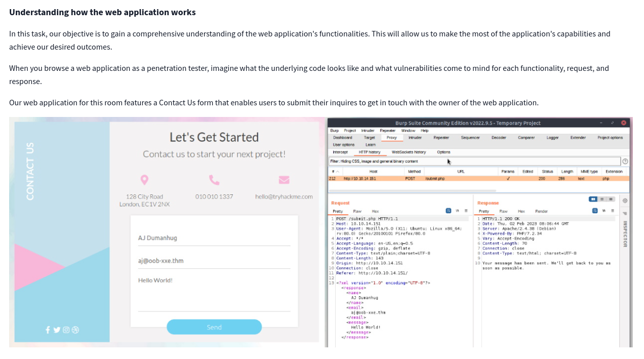Image resolution: width=644 pixels, height=359 pixels.
Task: Switch to the Repeater tab
Action: pos(441,138)
